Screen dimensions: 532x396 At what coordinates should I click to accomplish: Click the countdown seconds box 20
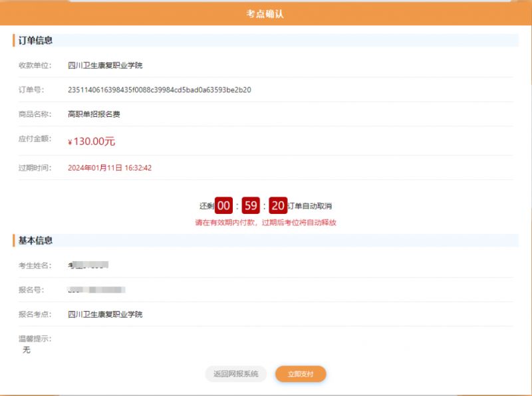(x=278, y=205)
